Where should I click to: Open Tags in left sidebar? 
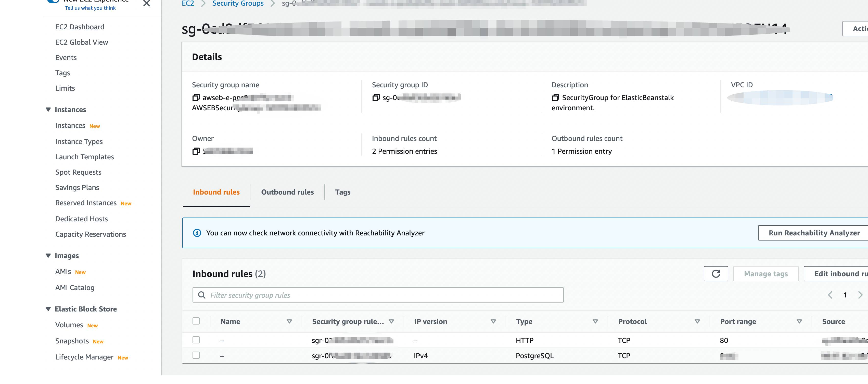63,73
